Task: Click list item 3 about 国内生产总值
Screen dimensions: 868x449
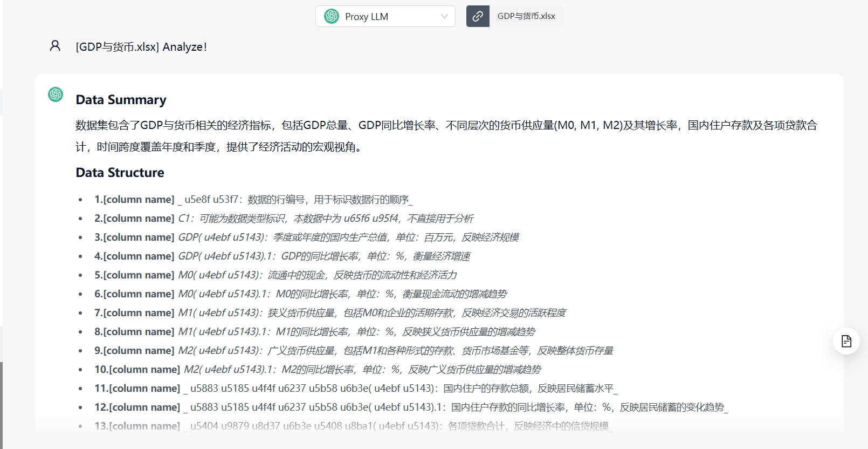Action: click(x=307, y=237)
